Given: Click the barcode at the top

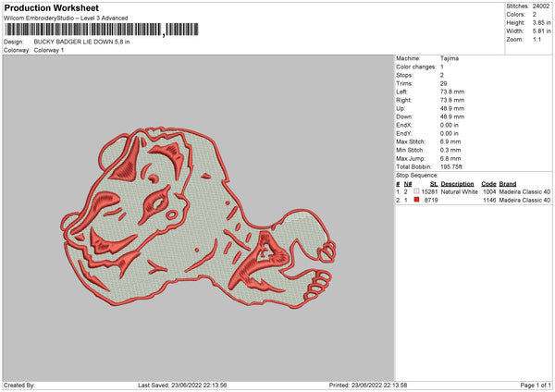Looking at the screenshot, I should click(101, 30).
